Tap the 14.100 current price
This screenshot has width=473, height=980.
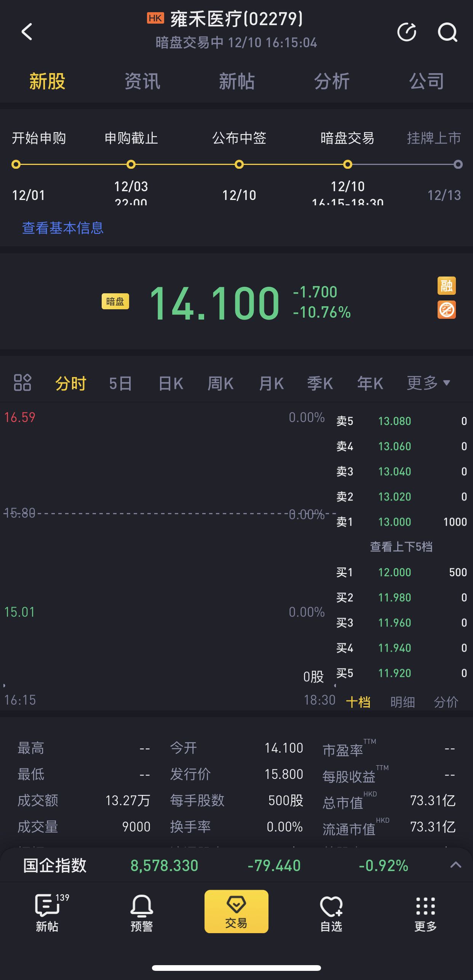click(x=215, y=304)
